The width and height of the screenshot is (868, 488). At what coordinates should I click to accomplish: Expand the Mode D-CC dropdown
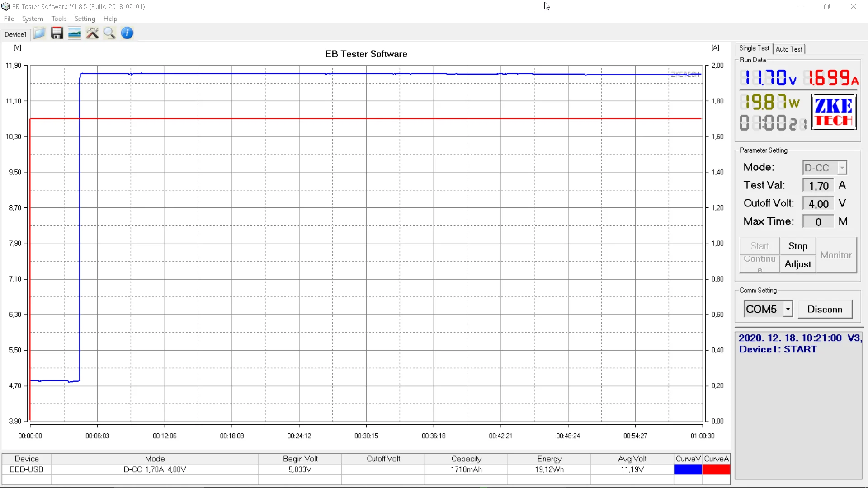[x=842, y=168]
